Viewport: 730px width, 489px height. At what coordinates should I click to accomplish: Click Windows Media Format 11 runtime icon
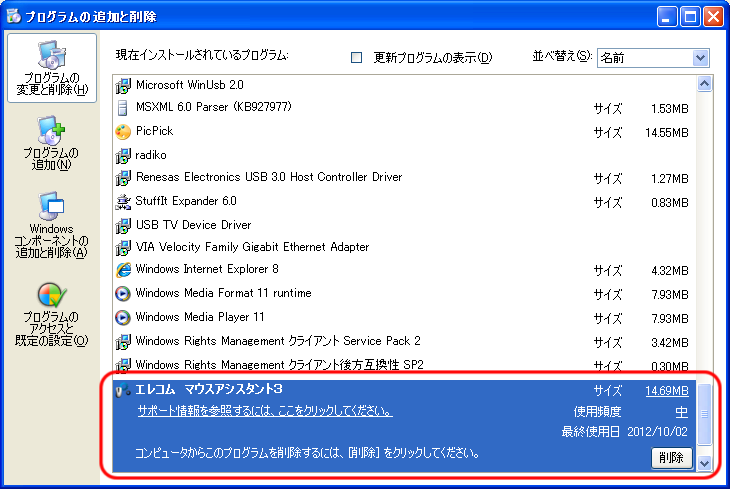(123, 293)
